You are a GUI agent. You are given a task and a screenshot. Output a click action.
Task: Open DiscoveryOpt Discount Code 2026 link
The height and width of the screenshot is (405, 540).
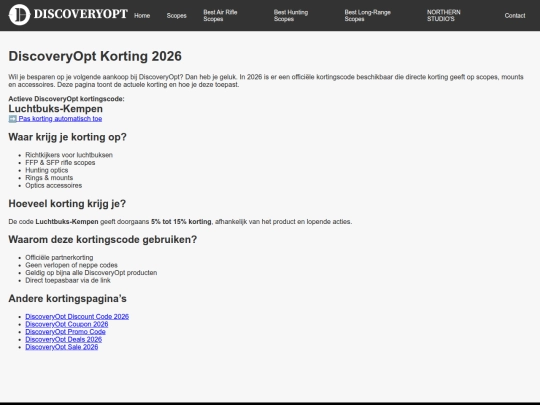[x=77, y=316]
